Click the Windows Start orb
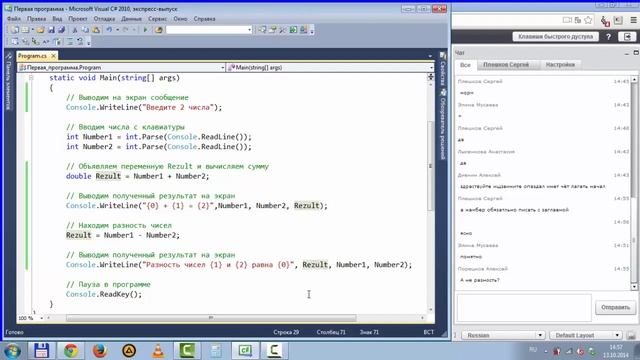Image resolution: width=640 pixels, height=360 pixels. [12, 351]
